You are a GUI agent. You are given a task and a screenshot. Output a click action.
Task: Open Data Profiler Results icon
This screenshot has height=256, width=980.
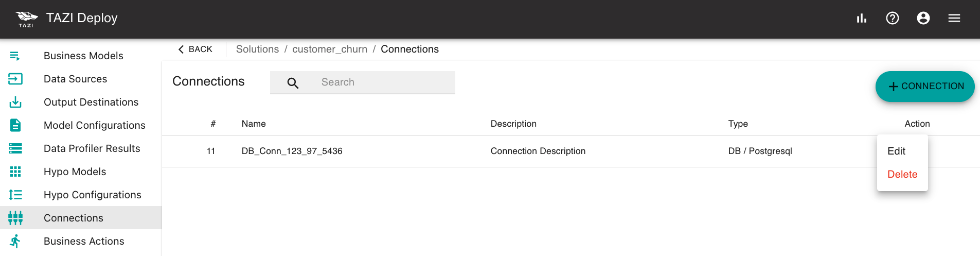coord(15,148)
